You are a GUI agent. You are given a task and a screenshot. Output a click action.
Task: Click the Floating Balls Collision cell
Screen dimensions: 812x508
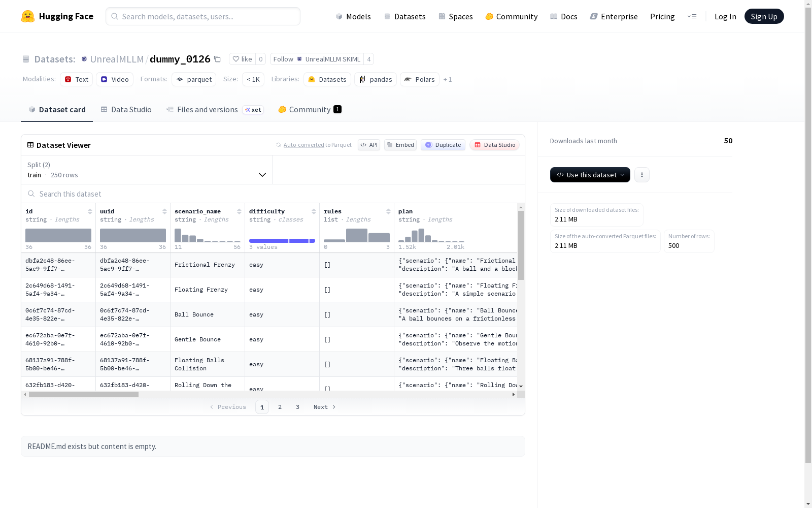click(x=208, y=364)
